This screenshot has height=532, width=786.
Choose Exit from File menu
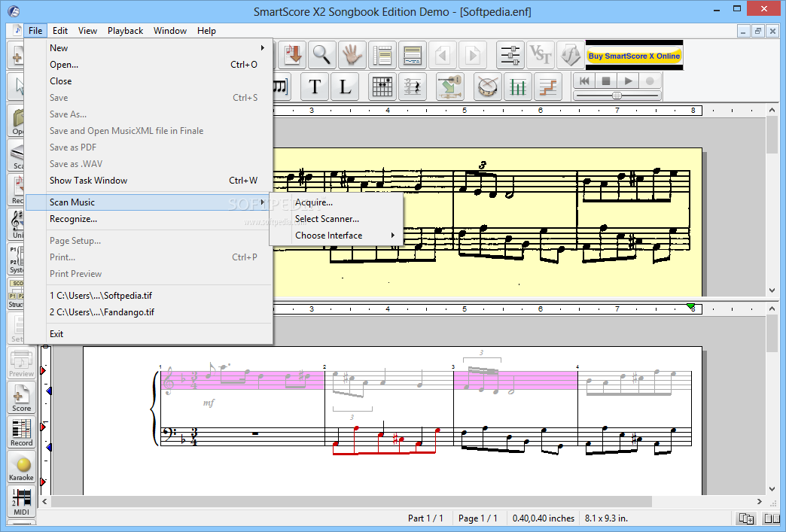pyautogui.click(x=148, y=333)
